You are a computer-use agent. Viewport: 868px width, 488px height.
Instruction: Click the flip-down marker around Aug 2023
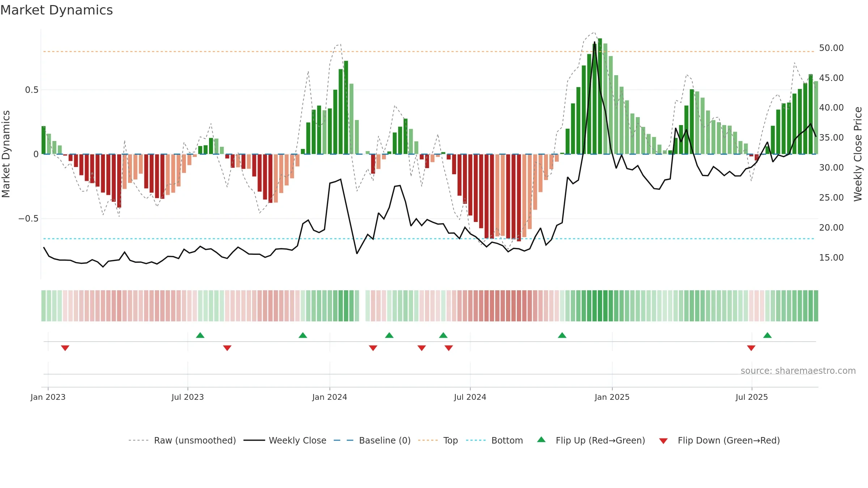227,348
